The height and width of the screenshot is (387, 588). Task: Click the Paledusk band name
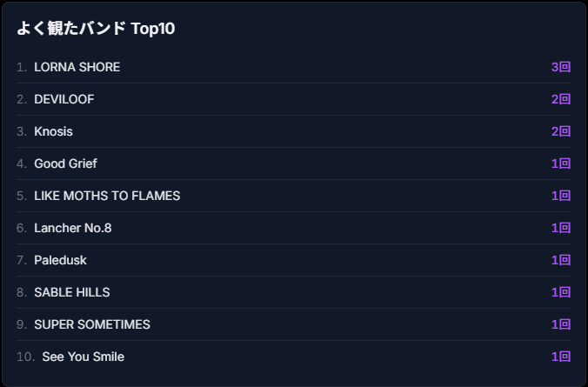60,260
